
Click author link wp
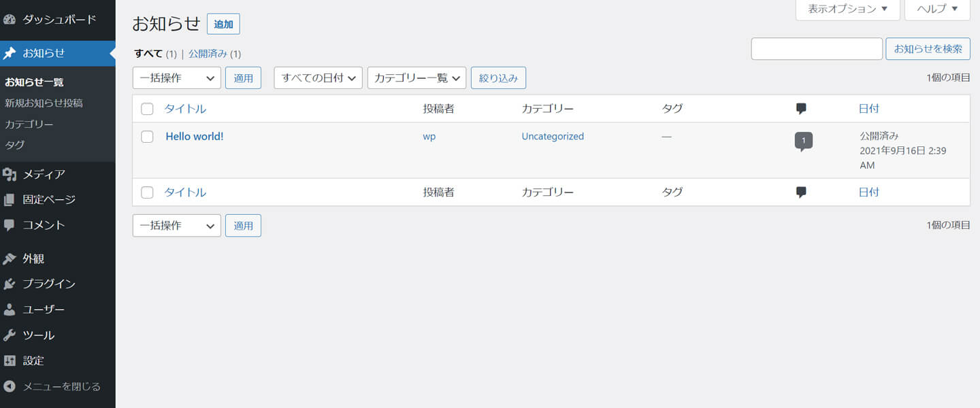coord(429,137)
